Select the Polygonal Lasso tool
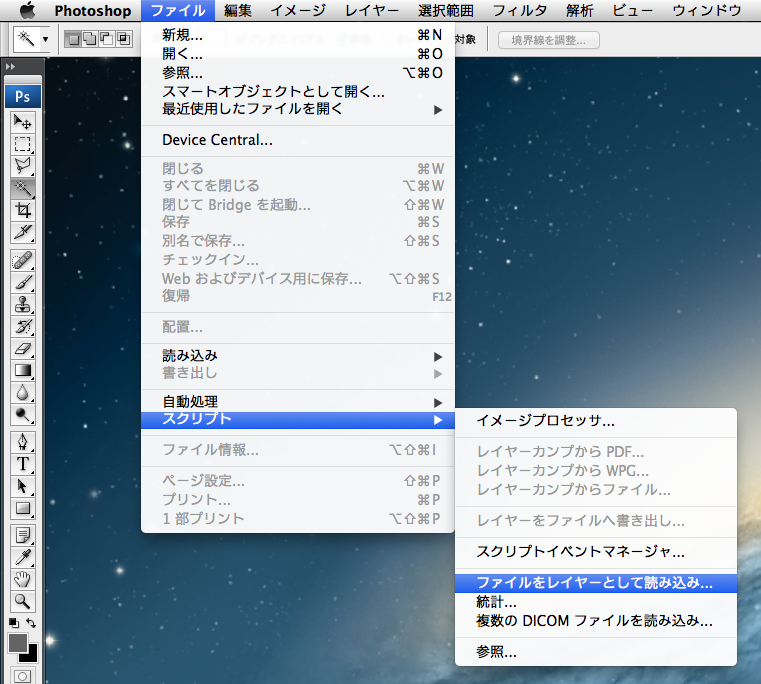The image size is (761, 684). (x=22, y=166)
